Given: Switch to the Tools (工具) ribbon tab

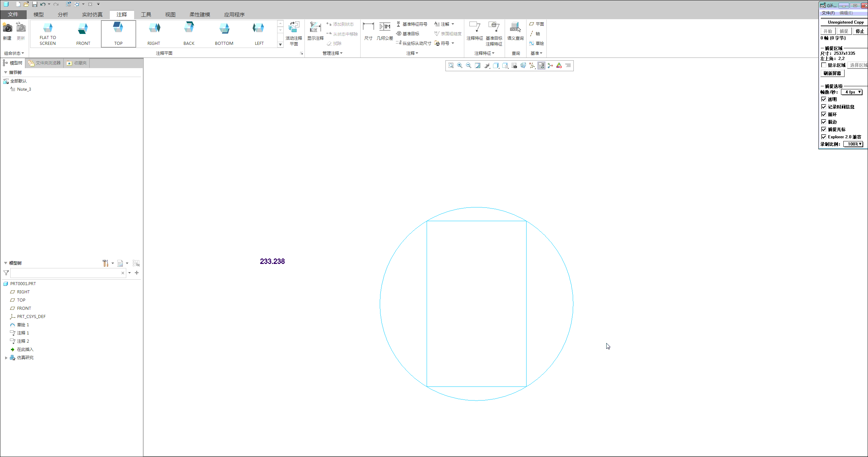Looking at the screenshot, I should click(x=146, y=14).
